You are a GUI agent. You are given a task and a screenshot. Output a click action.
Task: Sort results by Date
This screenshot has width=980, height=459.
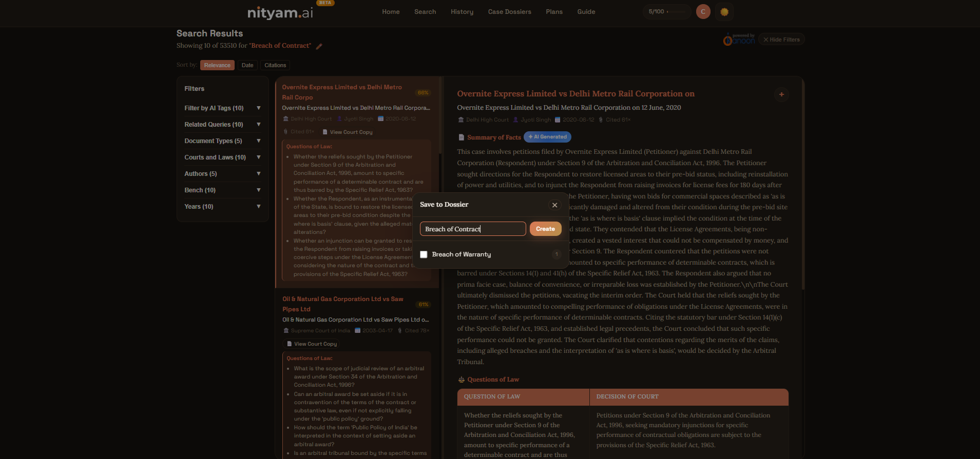pos(247,65)
